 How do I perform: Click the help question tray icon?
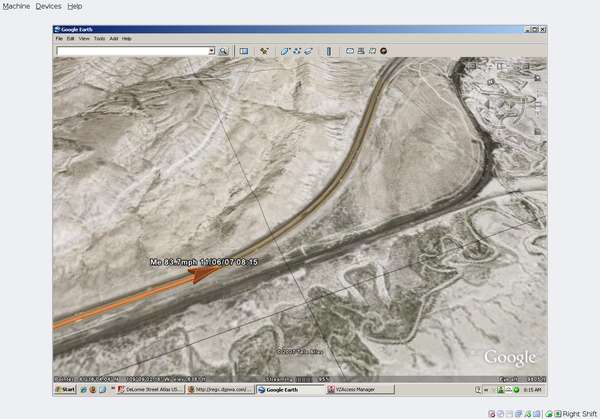[478, 390]
